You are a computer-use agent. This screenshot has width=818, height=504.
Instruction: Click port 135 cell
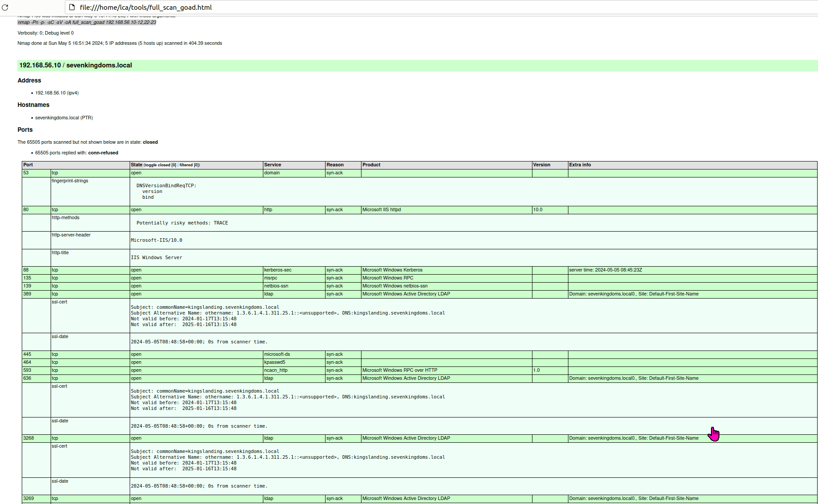(36, 278)
